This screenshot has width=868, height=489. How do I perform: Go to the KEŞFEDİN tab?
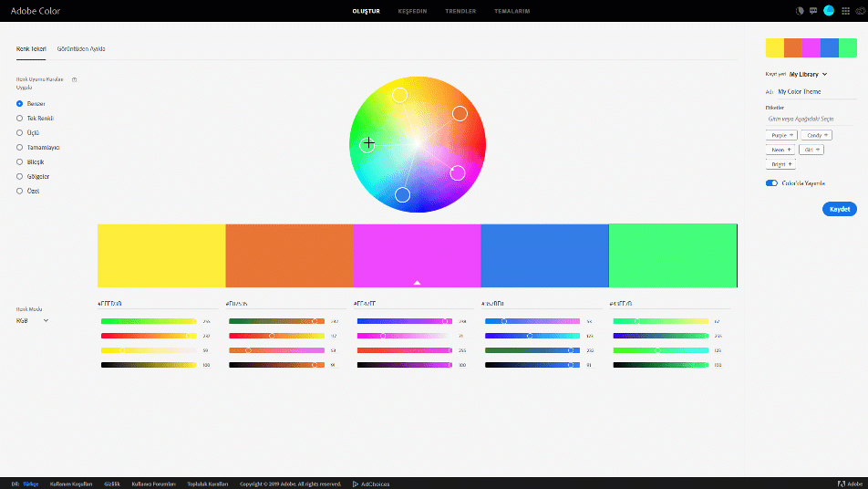pos(412,11)
